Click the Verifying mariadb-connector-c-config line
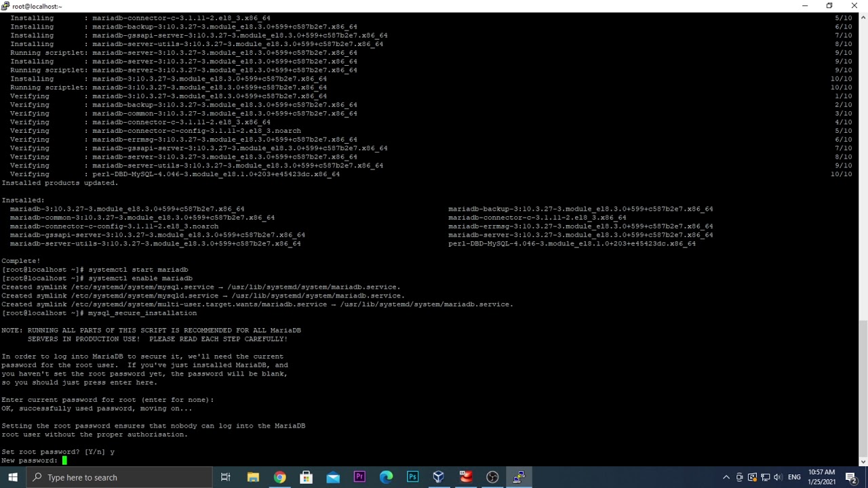 [155, 131]
